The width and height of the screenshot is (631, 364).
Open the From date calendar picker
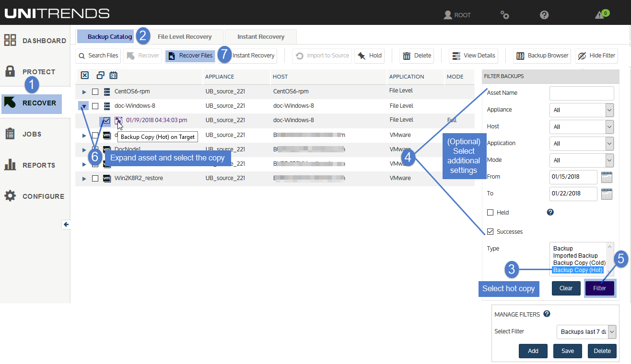tap(607, 177)
